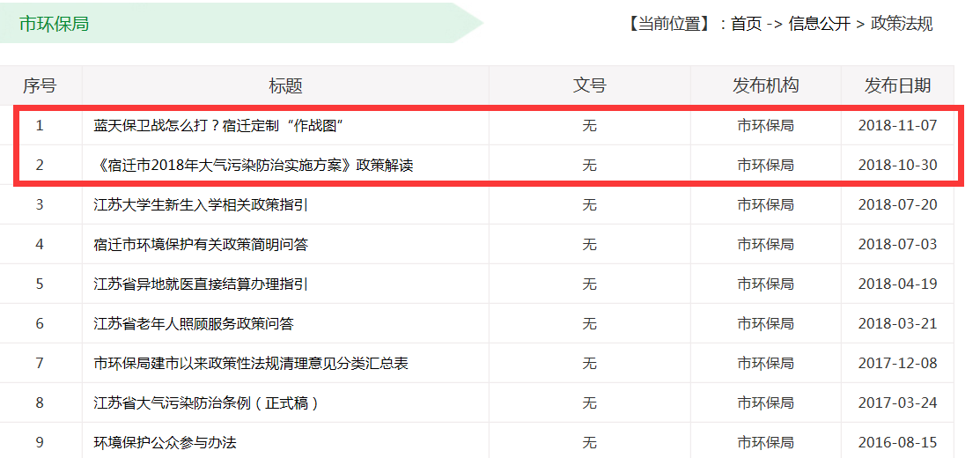This screenshot has height=458, width=980.
Task: Click the 市环保局 section header tab
Action: click(55, 24)
